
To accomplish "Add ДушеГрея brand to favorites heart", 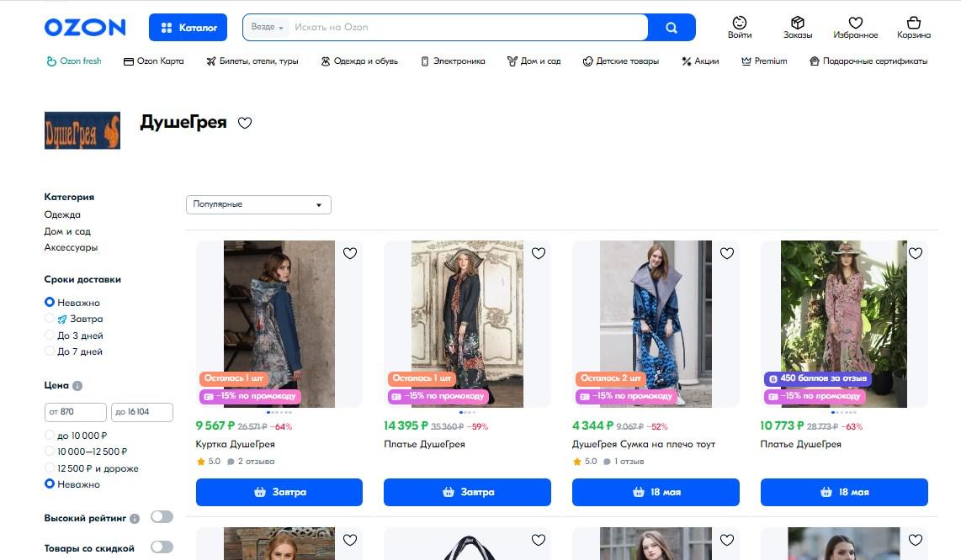I will click(x=245, y=123).
